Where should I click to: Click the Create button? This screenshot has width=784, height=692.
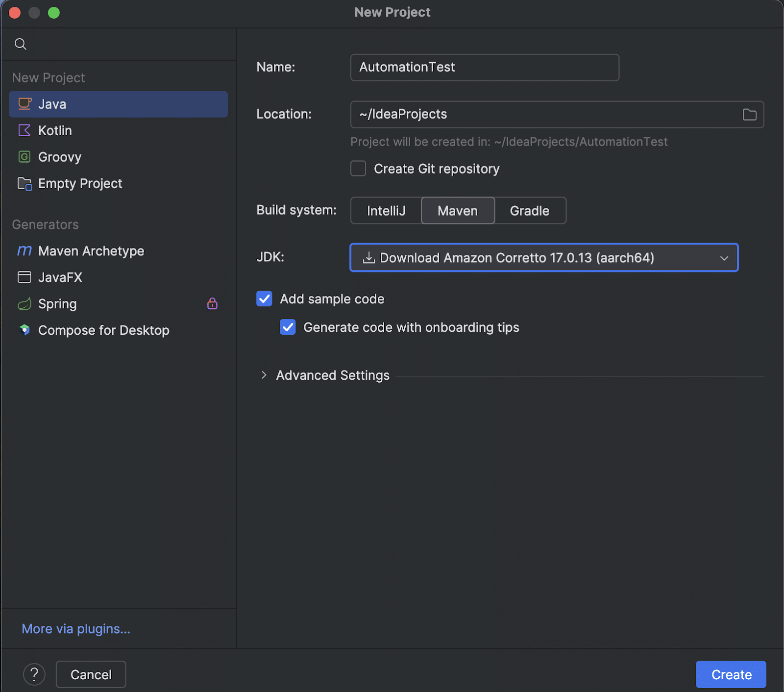click(731, 674)
